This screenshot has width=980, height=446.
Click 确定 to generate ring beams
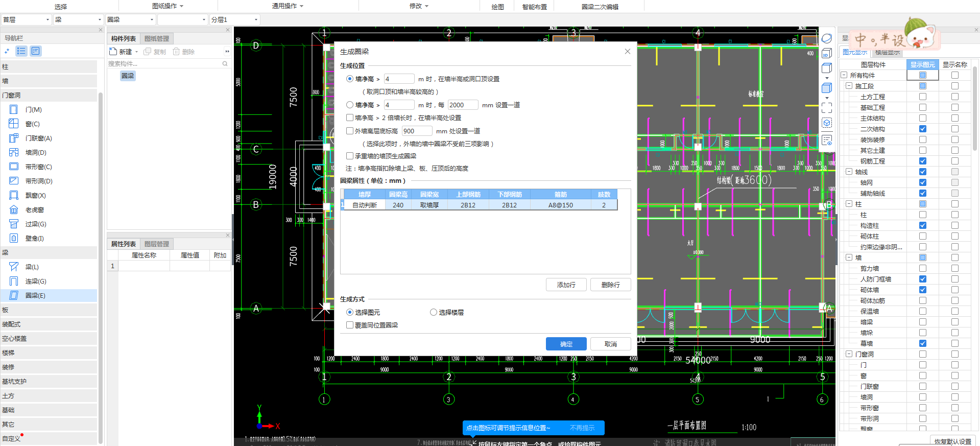point(566,344)
